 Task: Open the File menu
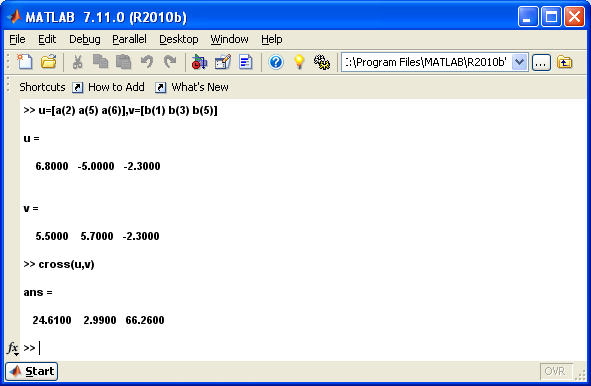coord(17,39)
